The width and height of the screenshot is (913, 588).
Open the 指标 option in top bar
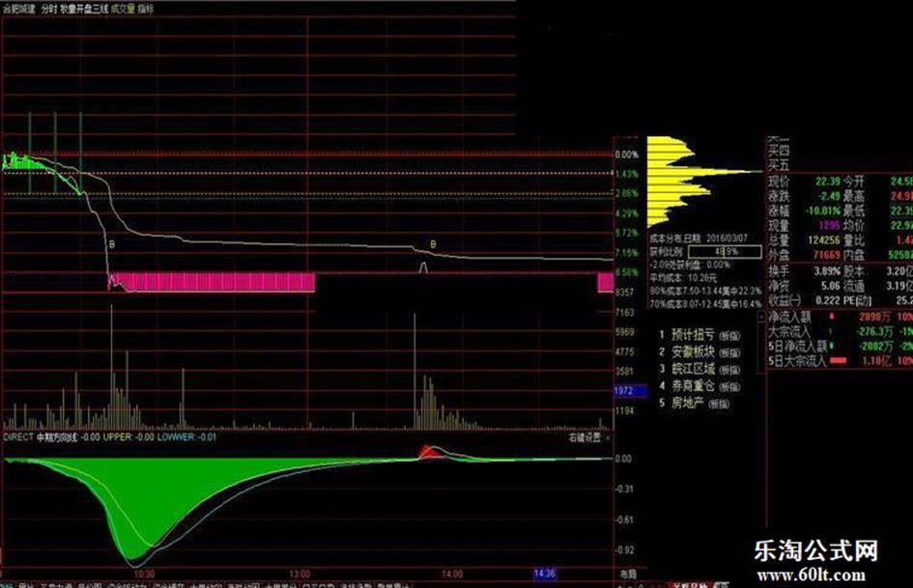(x=146, y=10)
